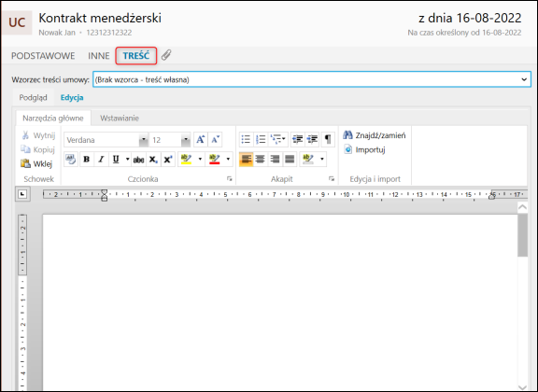Click the Importuj button
Image resolution: width=538 pixels, height=392 pixels.
pos(364,149)
